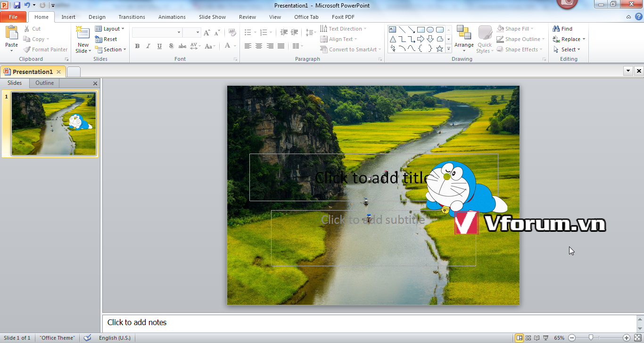The width and height of the screenshot is (644, 343).
Task: Justify the text alignment
Action: coord(281,46)
